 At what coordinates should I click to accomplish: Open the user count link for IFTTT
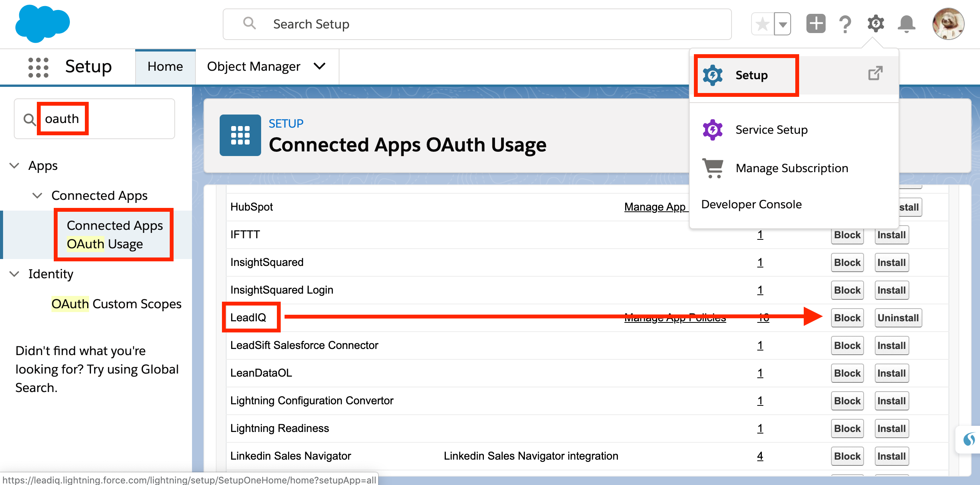[x=760, y=235]
